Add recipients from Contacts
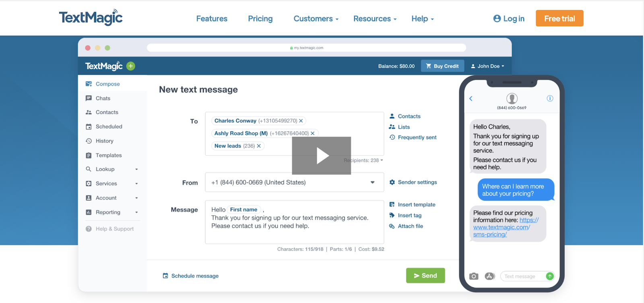 pos(405,116)
